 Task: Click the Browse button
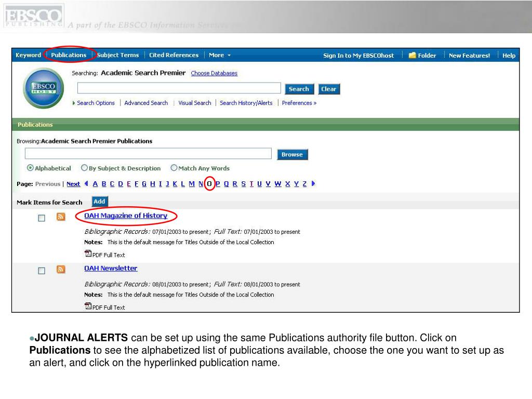pos(292,154)
